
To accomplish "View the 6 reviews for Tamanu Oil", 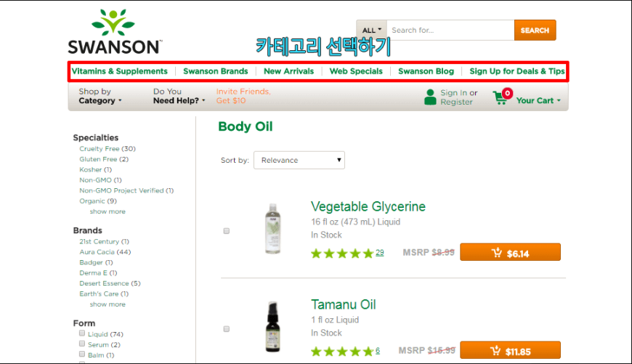I will point(378,351).
